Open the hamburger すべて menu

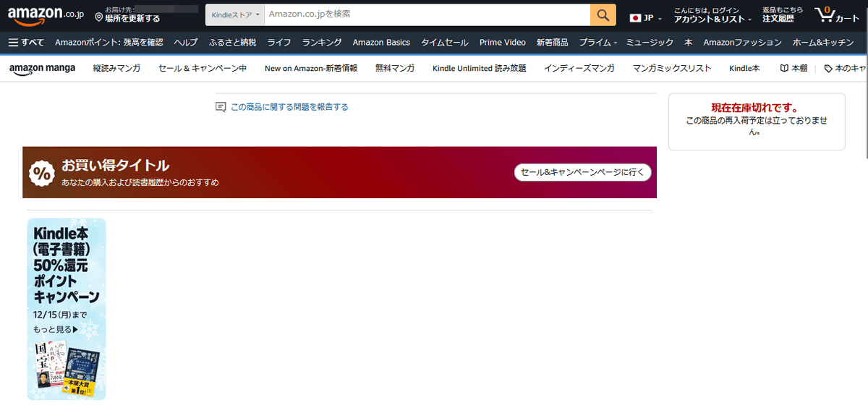[26, 43]
